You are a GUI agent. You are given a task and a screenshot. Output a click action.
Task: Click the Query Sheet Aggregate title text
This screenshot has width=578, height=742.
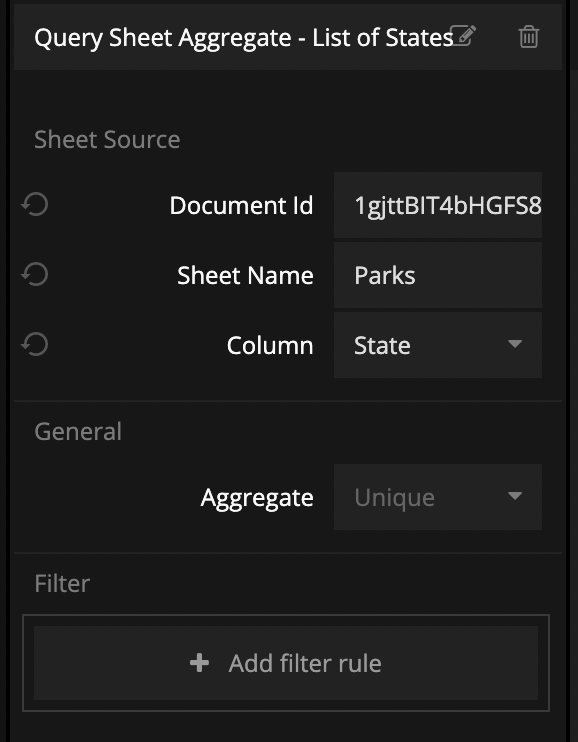[244, 38]
